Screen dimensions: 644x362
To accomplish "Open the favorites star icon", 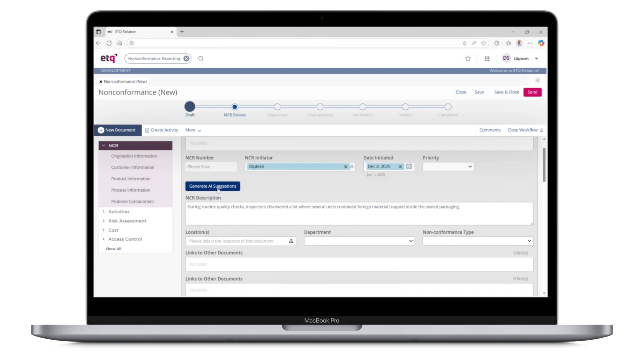I will click(x=468, y=59).
